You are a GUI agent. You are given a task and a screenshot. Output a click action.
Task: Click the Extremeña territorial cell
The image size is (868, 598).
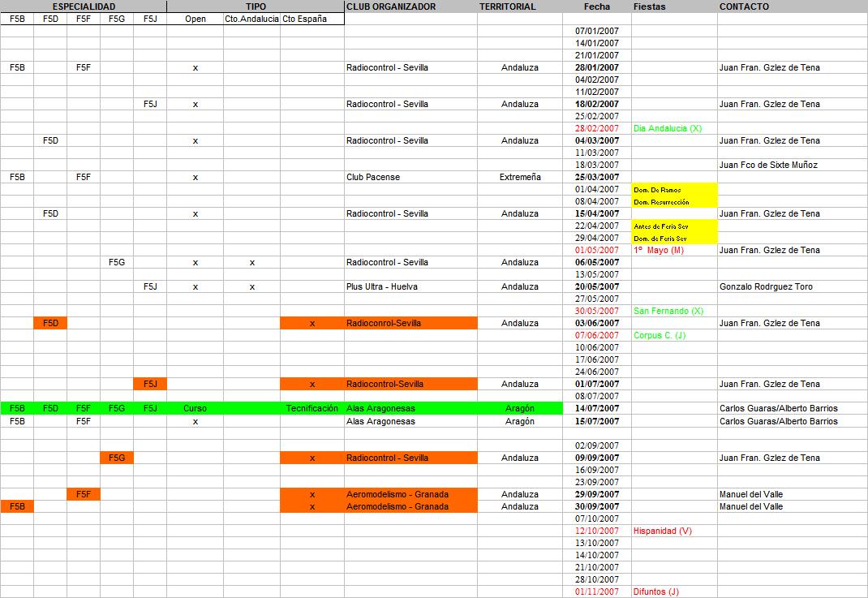519,177
